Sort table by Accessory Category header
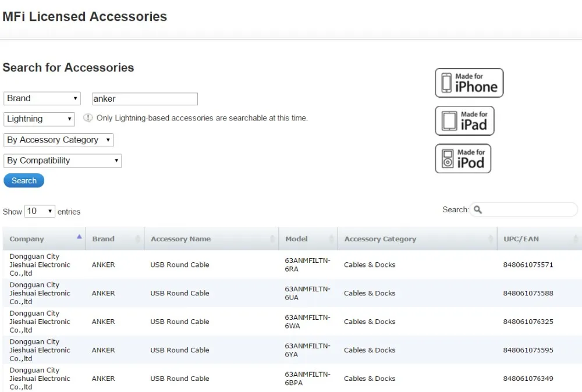The image size is (582, 392). [x=417, y=239]
